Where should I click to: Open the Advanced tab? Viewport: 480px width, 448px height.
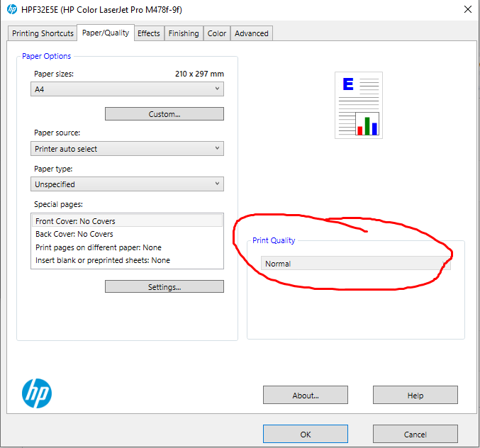pos(251,33)
